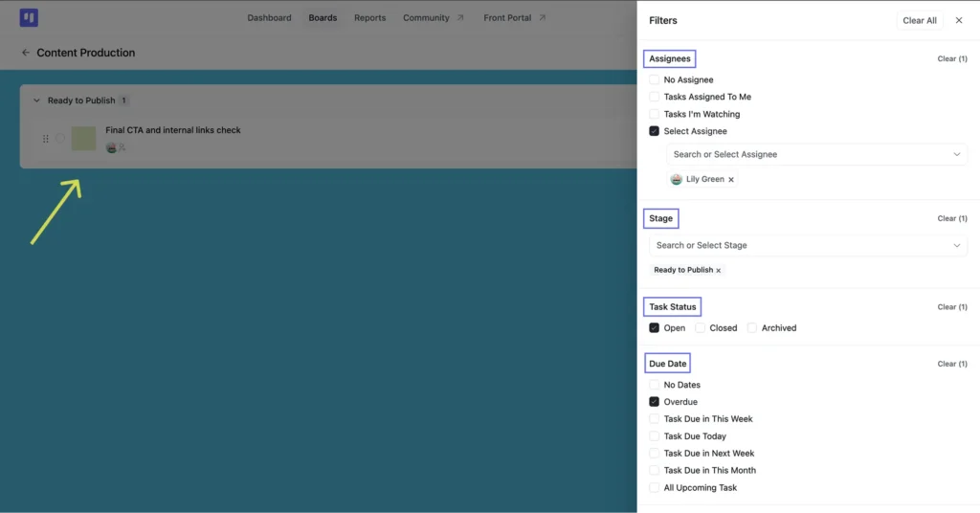Click the Content Production board title
This screenshot has width=980, height=513.
pyautogui.click(x=85, y=53)
